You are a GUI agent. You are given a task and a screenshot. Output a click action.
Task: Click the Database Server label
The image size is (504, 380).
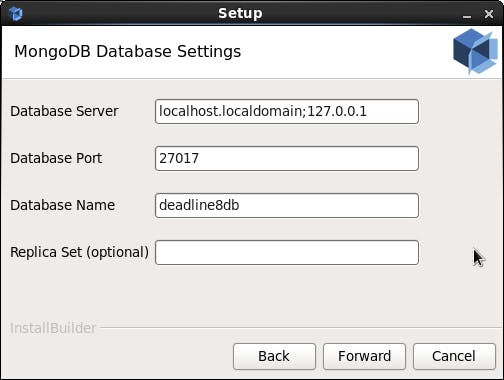click(x=64, y=111)
